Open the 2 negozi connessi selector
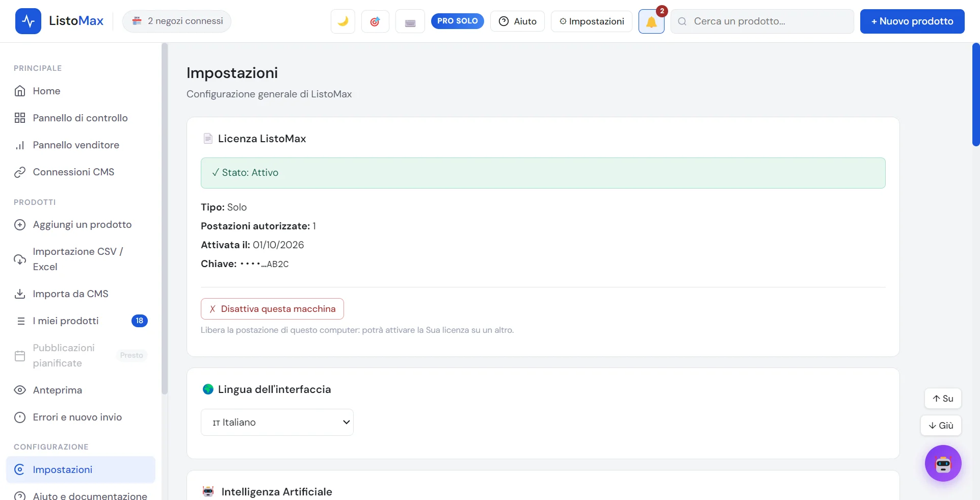This screenshot has height=500, width=980. pos(177,21)
